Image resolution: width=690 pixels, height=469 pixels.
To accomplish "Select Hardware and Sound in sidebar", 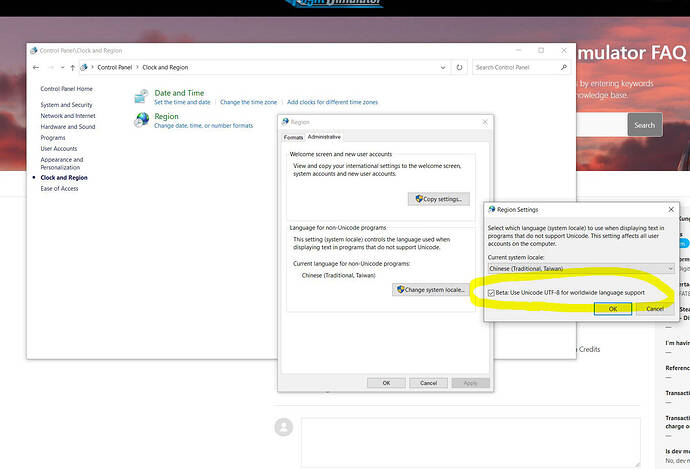I will coord(68,127).
